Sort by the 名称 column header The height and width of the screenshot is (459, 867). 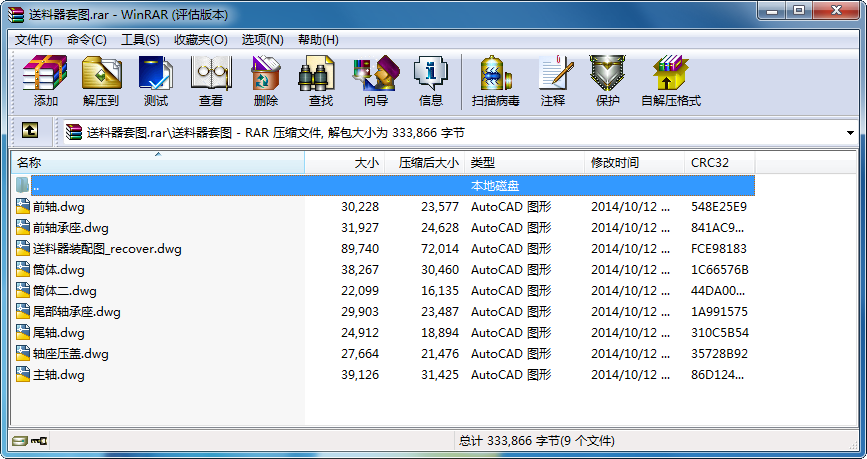[x=158, y=163]
